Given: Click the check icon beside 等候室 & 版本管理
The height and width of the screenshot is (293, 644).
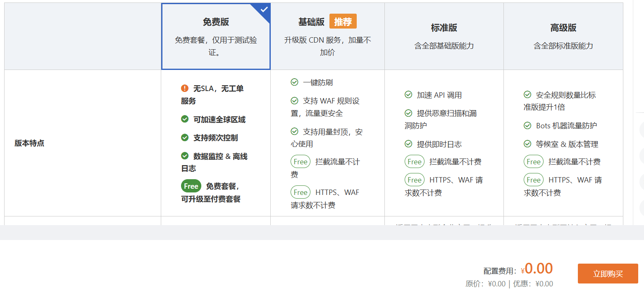Looking at the screenshot, I should coord(527,144).
